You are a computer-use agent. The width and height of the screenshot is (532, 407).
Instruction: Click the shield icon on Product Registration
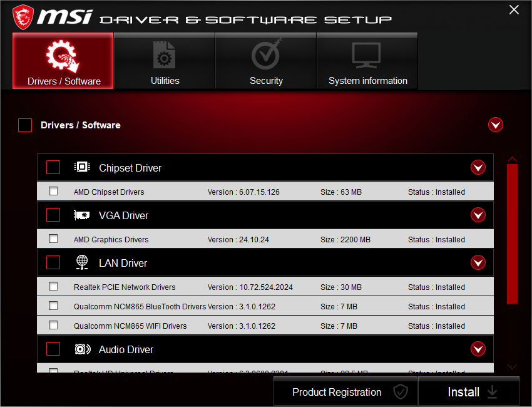click(x=401, y=392)
